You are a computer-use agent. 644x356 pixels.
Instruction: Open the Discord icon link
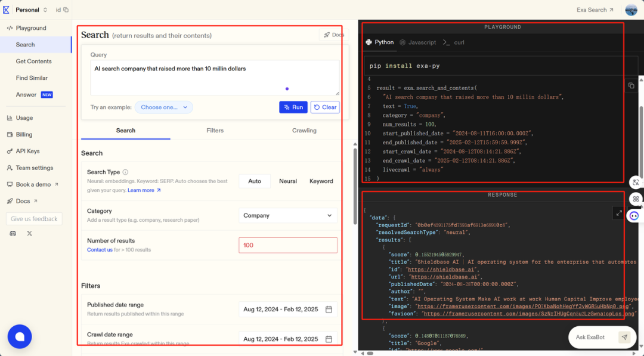point(13,233)
